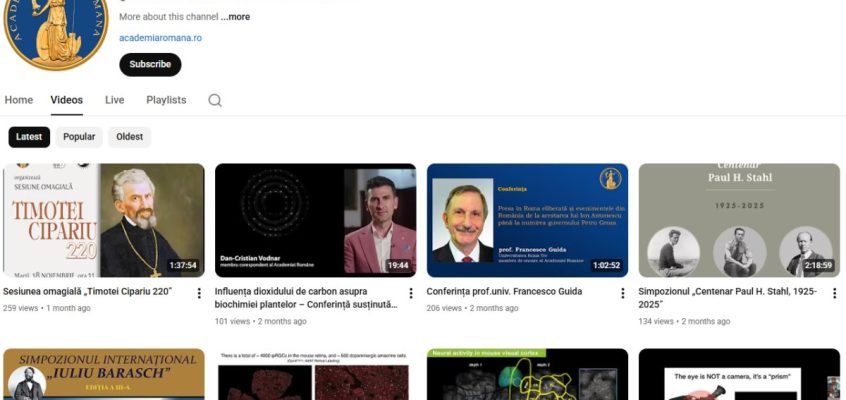Sort videos by Popular

tap(79, 137)
